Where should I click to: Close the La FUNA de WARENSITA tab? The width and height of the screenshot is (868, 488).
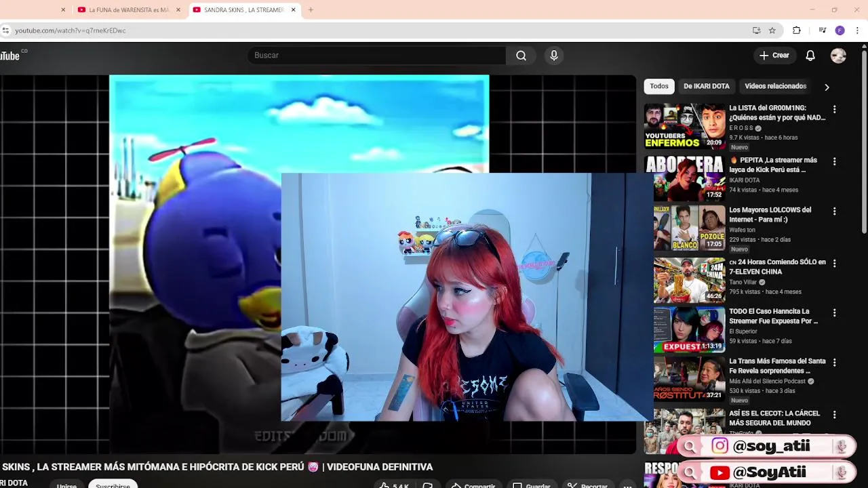(178, 10)
